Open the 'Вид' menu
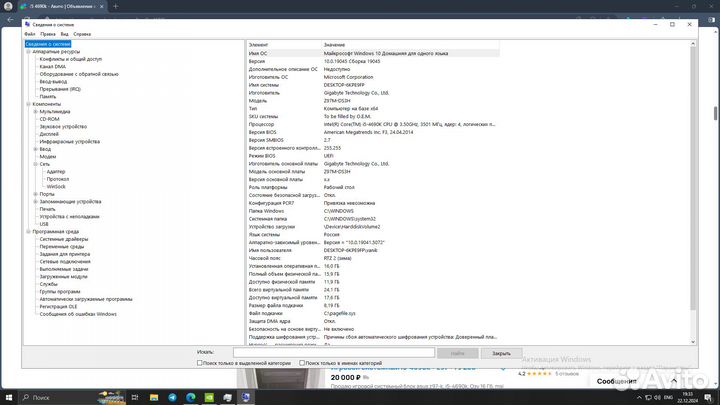720x405 pixels. (64, 34)
